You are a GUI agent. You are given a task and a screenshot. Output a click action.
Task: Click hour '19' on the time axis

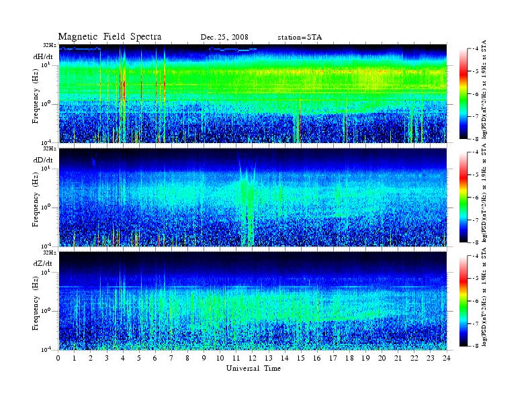[365, 359]
